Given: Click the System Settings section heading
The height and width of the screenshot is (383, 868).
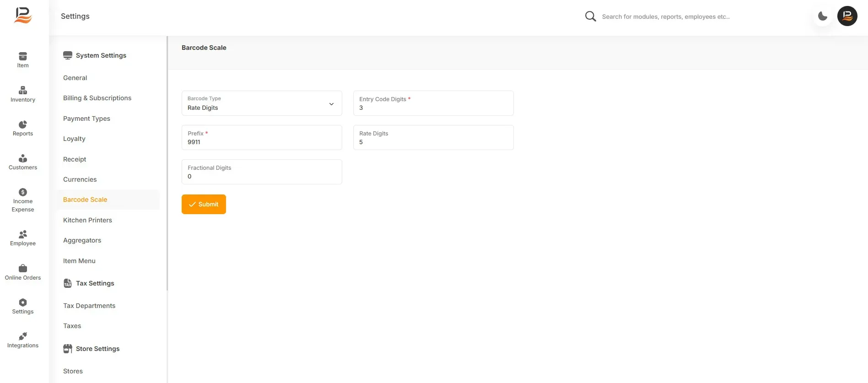Looking at the screenshot, I should (x=101, y=55).
